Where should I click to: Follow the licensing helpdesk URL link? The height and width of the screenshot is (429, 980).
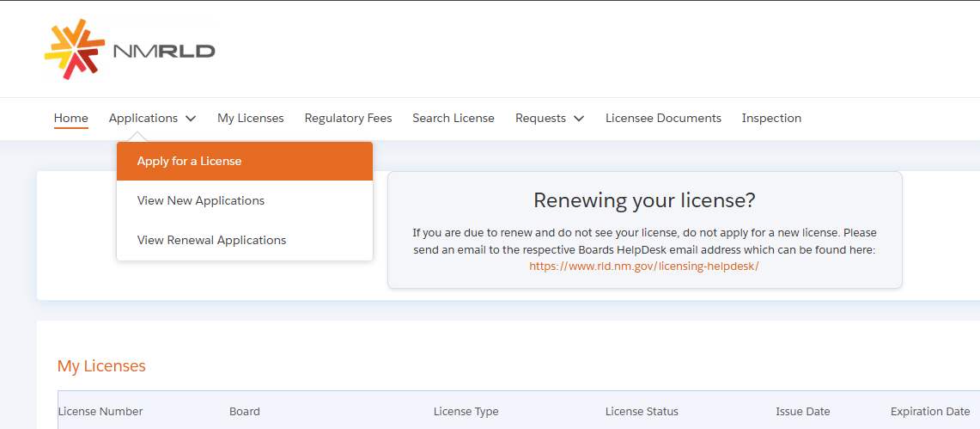pos(643,267)
